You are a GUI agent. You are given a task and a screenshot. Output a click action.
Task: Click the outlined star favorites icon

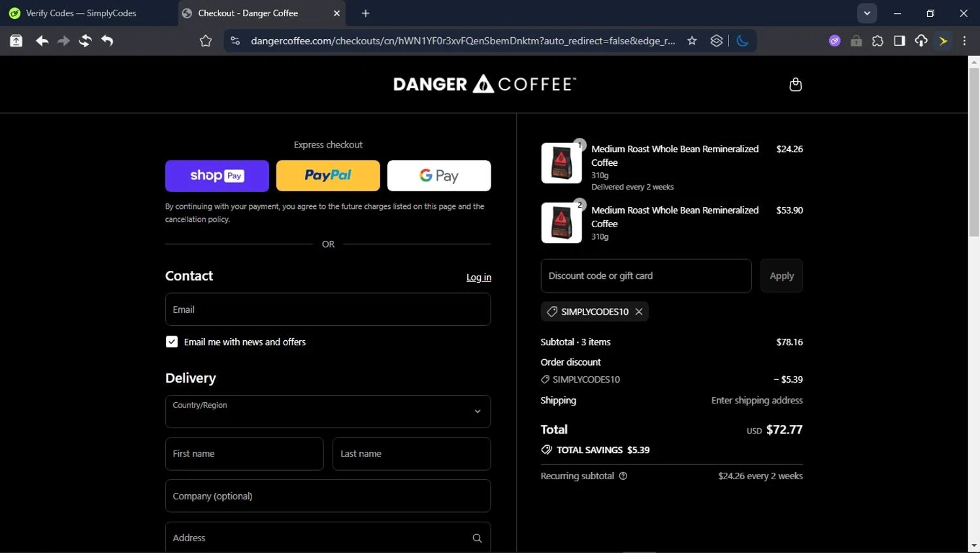[x=206, y=40]
